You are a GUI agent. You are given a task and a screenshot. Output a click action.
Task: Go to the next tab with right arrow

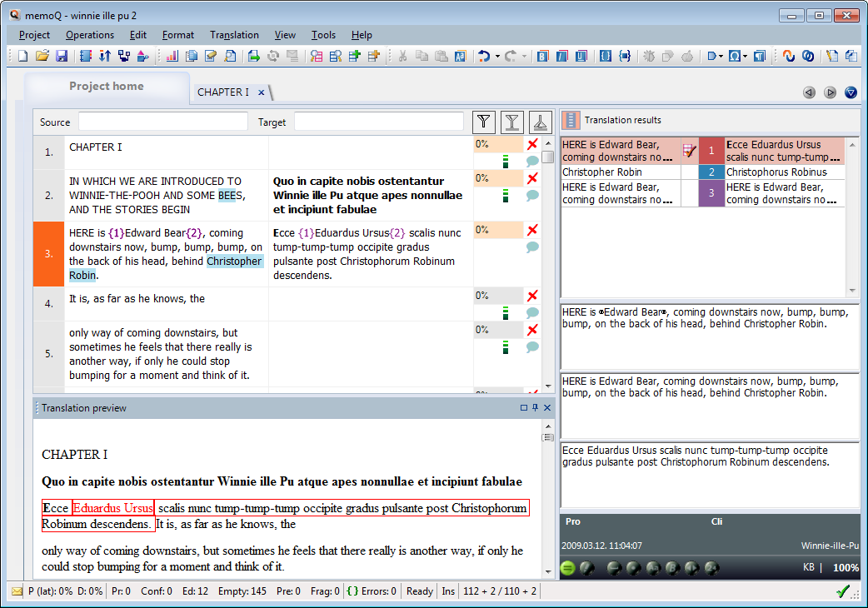point(830,92)
